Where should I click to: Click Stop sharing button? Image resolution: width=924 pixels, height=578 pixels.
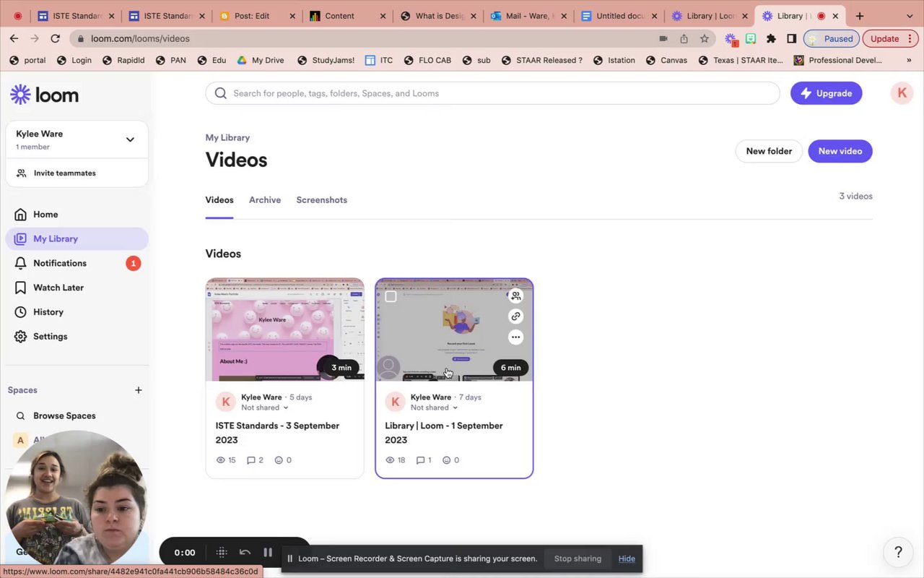pos(577,558)
